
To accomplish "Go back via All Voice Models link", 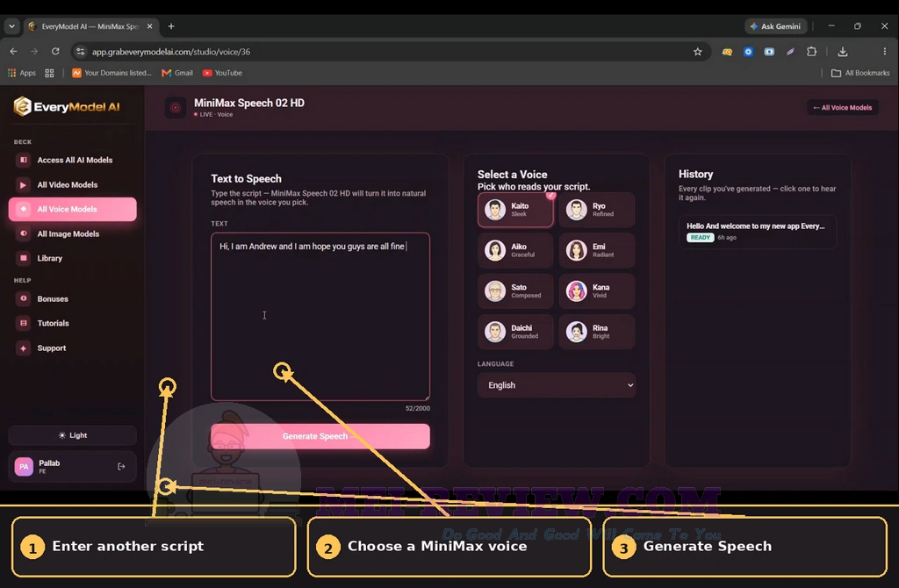I will 842,108.
